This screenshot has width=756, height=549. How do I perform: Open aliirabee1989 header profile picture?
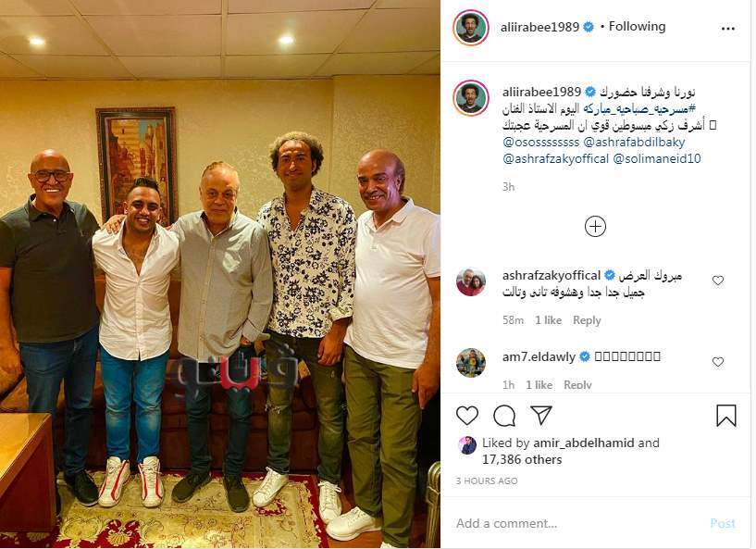[x=471, y=28]
